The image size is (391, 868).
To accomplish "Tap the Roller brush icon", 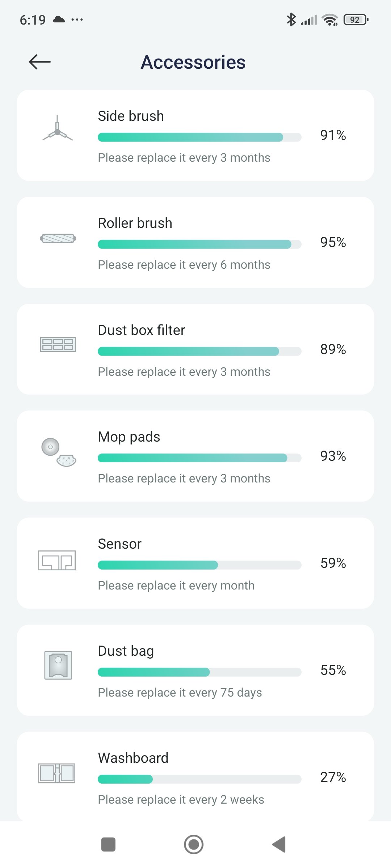I will click(x=58, y=238).
